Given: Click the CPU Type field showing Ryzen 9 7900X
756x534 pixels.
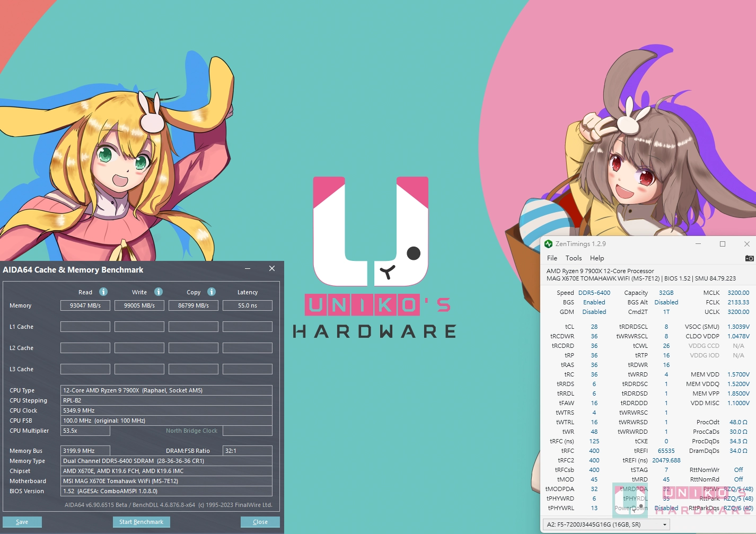Looking at the screenshot, I should click(166, 390).
